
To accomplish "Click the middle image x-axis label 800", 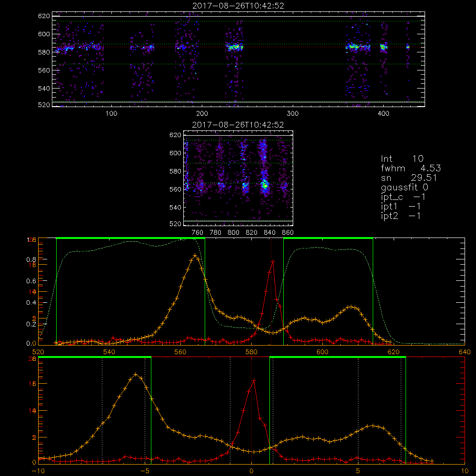I will click(x=233, y=233).
